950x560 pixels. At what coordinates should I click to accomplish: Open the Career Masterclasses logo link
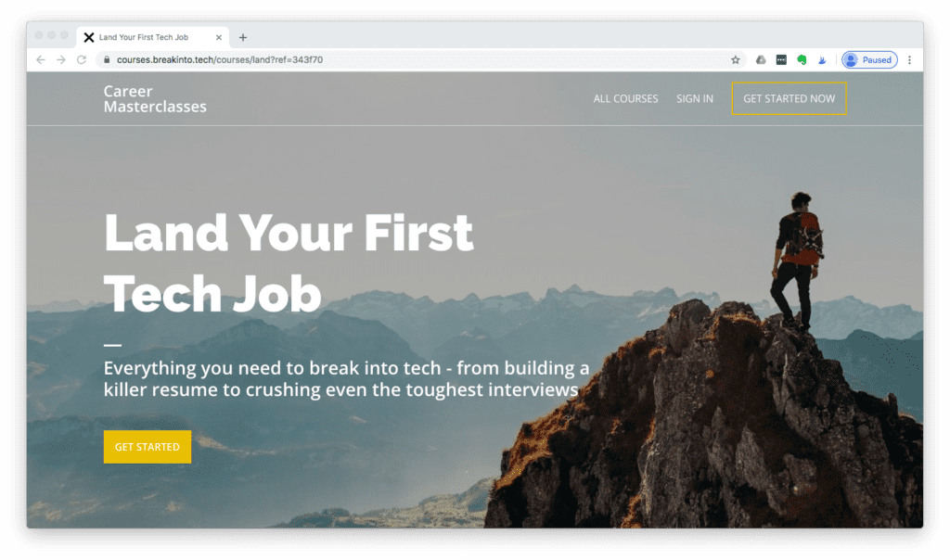[155, 98]
